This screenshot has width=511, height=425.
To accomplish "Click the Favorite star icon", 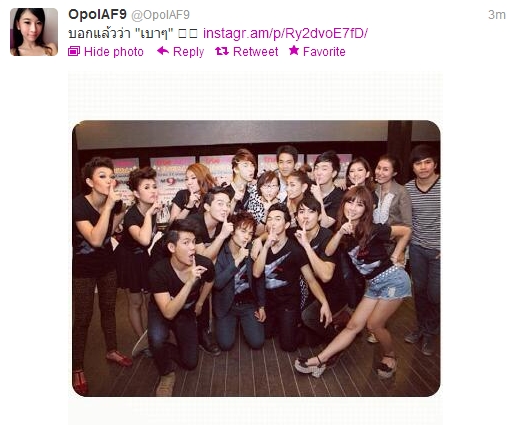I will point(294,50).
